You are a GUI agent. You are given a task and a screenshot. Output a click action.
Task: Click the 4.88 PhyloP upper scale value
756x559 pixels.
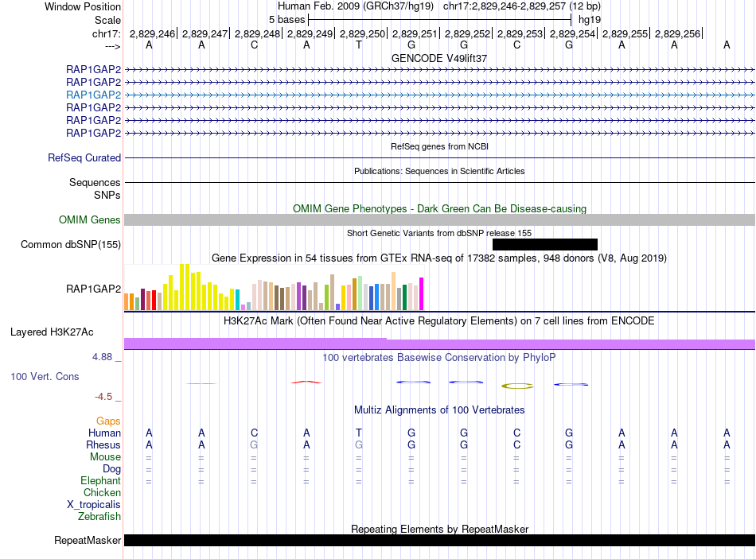(102, 357)
